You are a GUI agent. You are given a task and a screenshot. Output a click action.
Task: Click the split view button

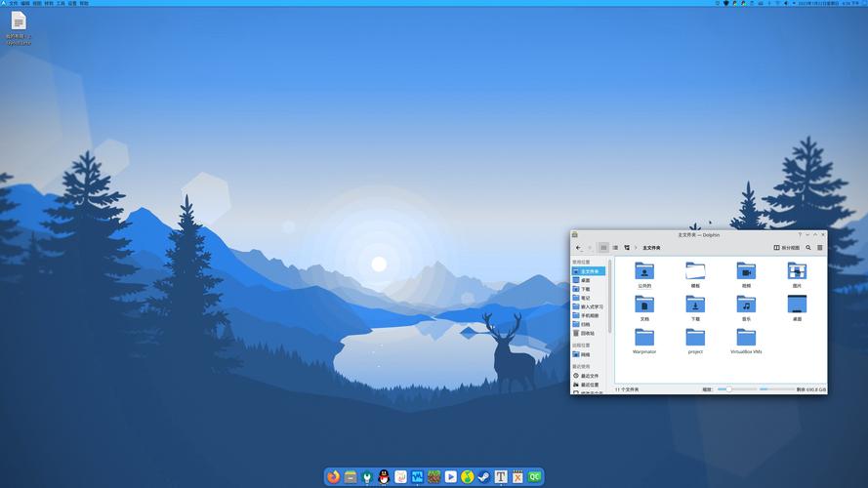pos(788,248)
